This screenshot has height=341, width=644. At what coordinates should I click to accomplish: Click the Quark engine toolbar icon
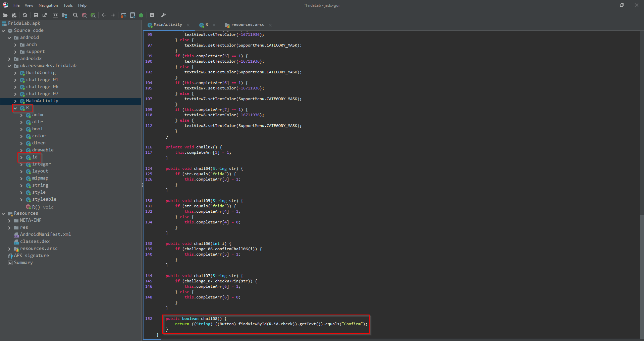click(132, 15)
